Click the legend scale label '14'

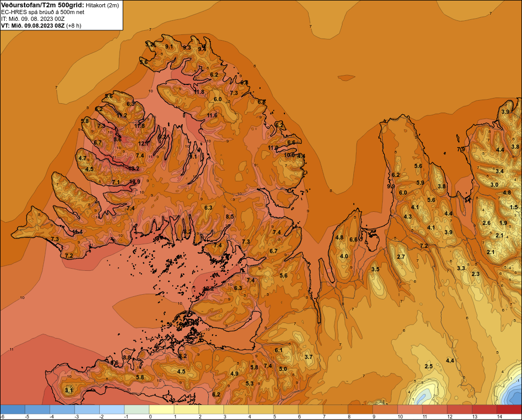click(500, 417)
